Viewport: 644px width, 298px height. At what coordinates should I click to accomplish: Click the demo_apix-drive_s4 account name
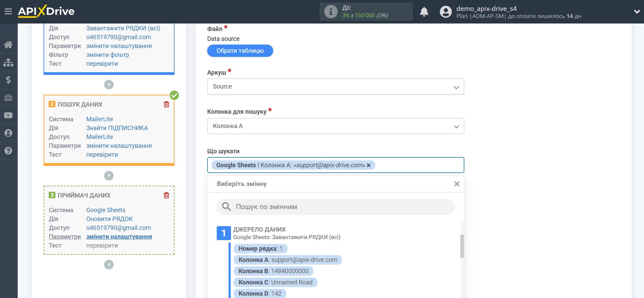pos(486,9)
